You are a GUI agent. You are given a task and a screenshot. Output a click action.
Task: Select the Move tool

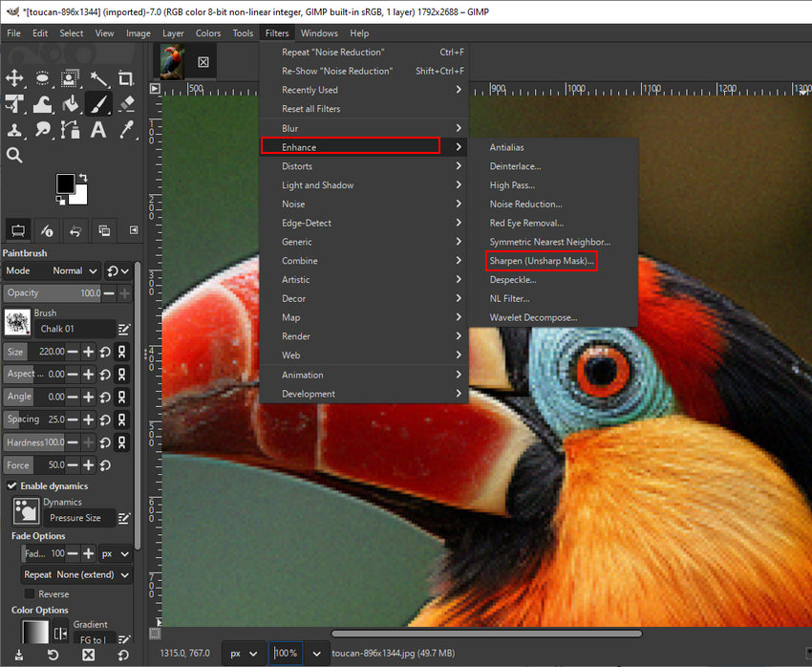point(15,78)
